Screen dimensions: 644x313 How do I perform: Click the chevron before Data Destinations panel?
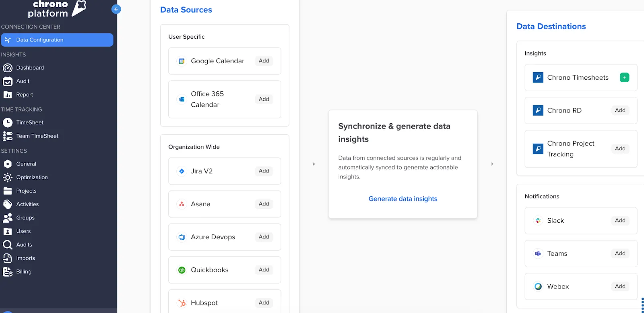[x=492, y=164]
